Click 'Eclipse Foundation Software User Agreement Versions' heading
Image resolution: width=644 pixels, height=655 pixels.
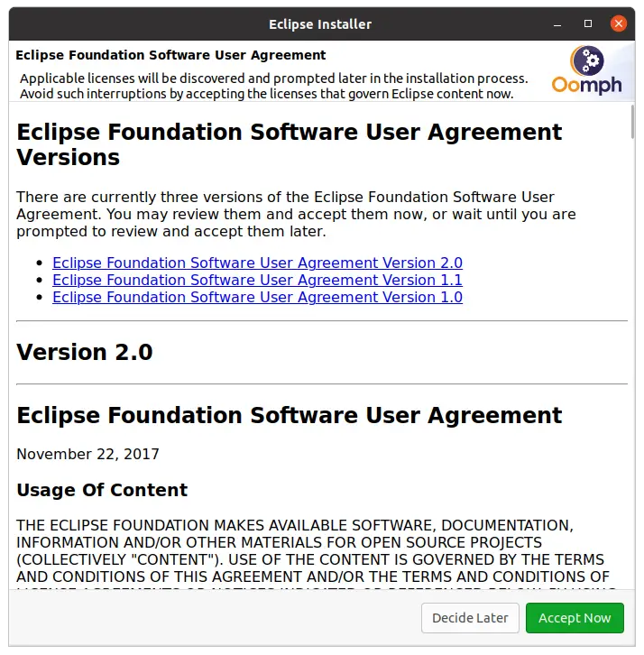pyautogui.click(x=289, y=144)
